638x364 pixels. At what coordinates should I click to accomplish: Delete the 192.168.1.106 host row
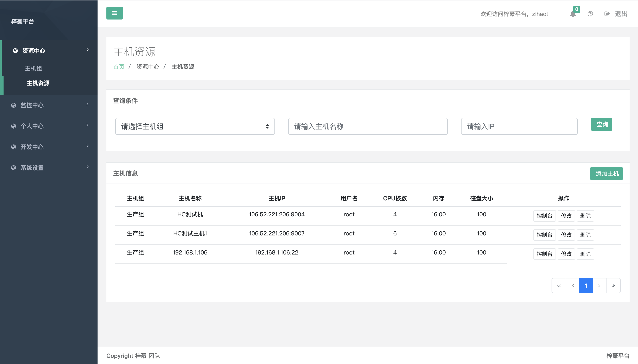(x=585, y=254)
